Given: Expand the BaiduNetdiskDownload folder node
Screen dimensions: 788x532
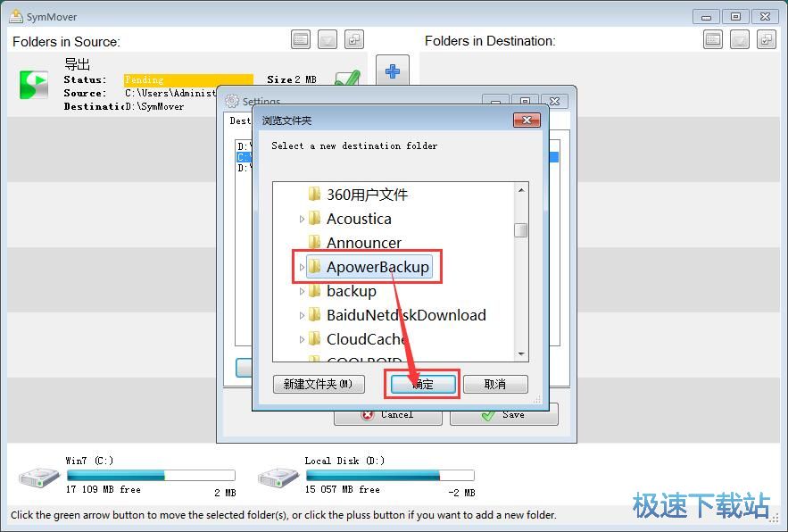Looking at the screenshot, I should pyautogui.click(x=302, y=315).
